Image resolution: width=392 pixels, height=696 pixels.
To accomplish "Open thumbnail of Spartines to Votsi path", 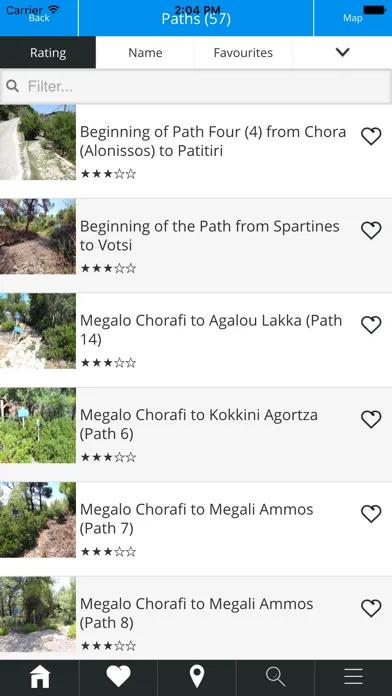I will 38,236.
